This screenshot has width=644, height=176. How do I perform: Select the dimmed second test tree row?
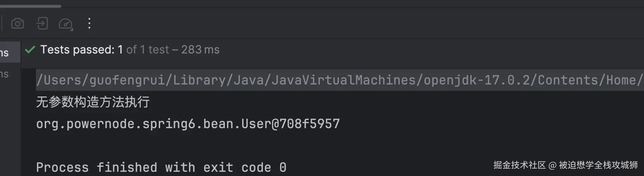pos(10,74)
